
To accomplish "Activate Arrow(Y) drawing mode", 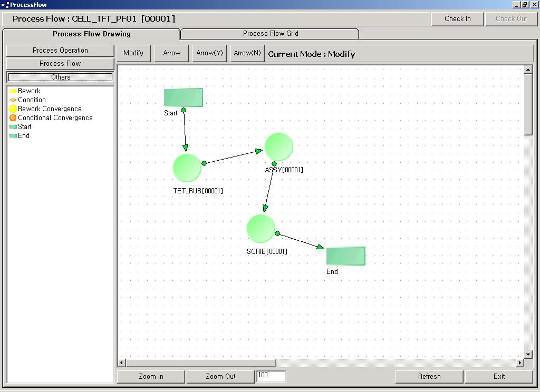I will click(209, 53).
